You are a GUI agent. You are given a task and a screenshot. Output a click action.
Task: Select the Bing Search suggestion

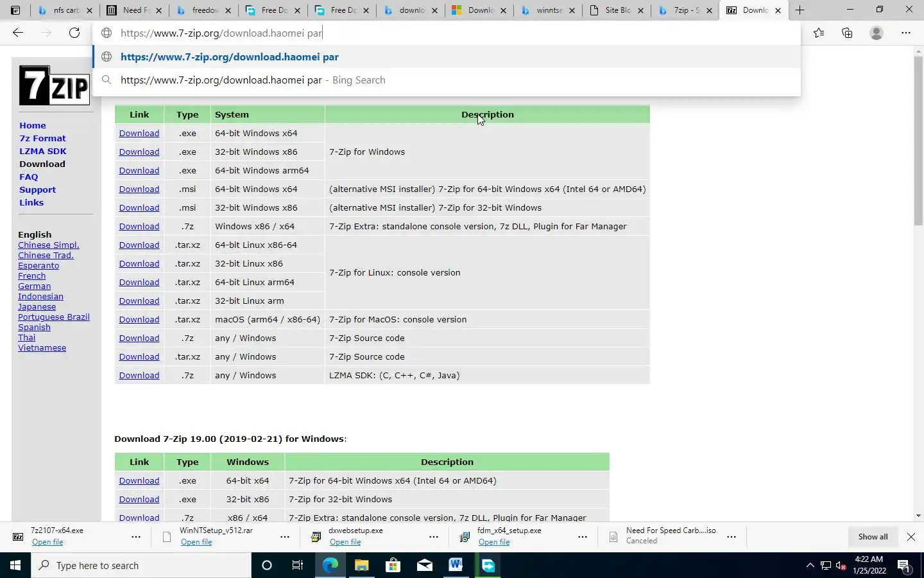click(x=447, y=80)
